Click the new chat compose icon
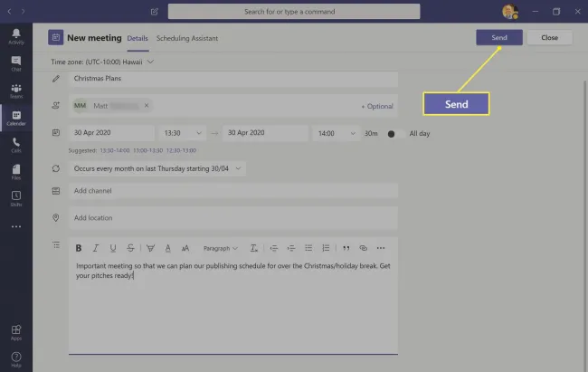 [x=154, y=12]
